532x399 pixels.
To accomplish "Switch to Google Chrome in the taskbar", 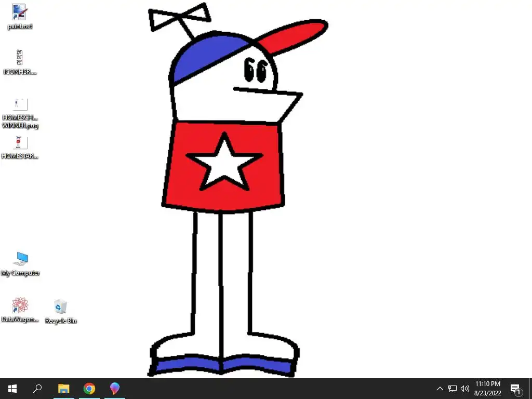I will [x=89, y=389].
